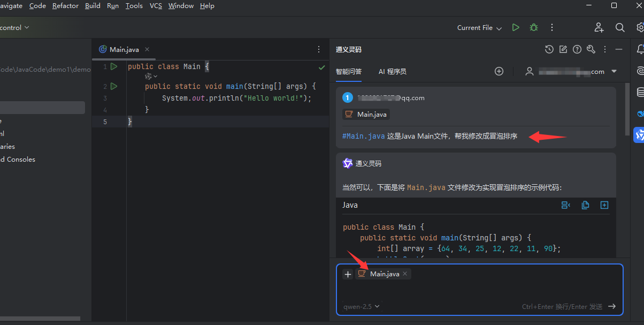Change the qwen-2.5 model selector
The width and height of the screenshot is (644, 325).
[362, 307]
